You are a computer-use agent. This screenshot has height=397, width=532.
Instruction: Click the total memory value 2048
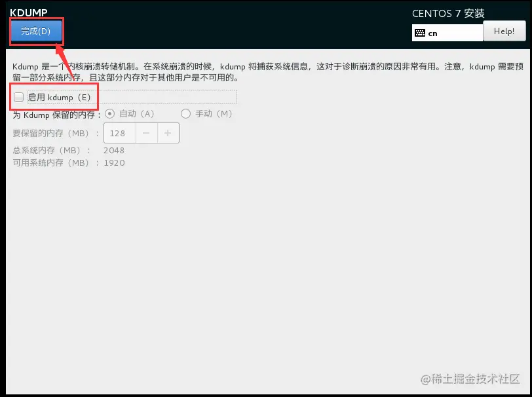pos(114,150)
